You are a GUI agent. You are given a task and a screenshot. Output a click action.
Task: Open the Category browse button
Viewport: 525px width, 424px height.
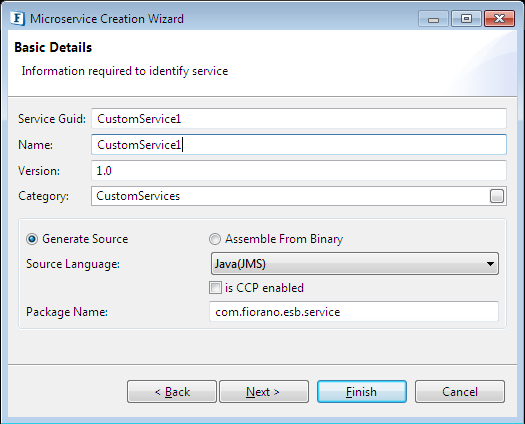point(497,196)
